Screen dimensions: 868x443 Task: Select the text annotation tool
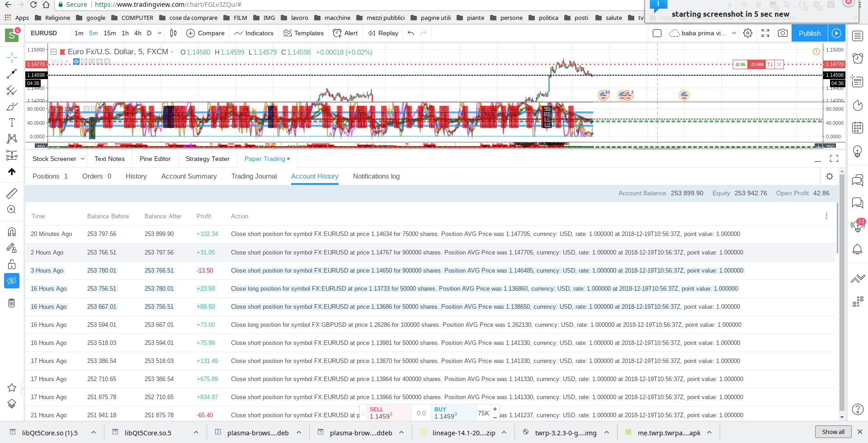tap(12, 123)
